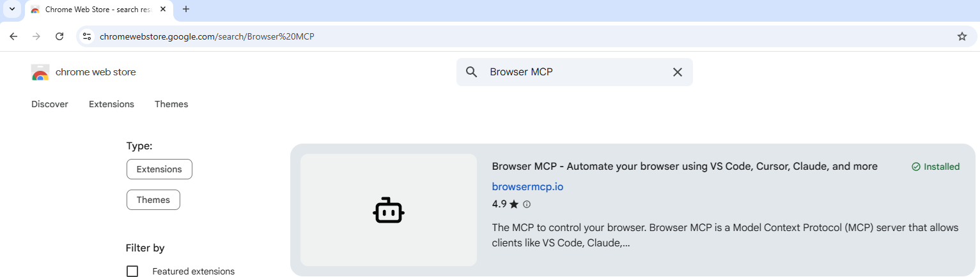Go back to the previous page
This screenshot has width=980, height=277.
click(13, 36)
